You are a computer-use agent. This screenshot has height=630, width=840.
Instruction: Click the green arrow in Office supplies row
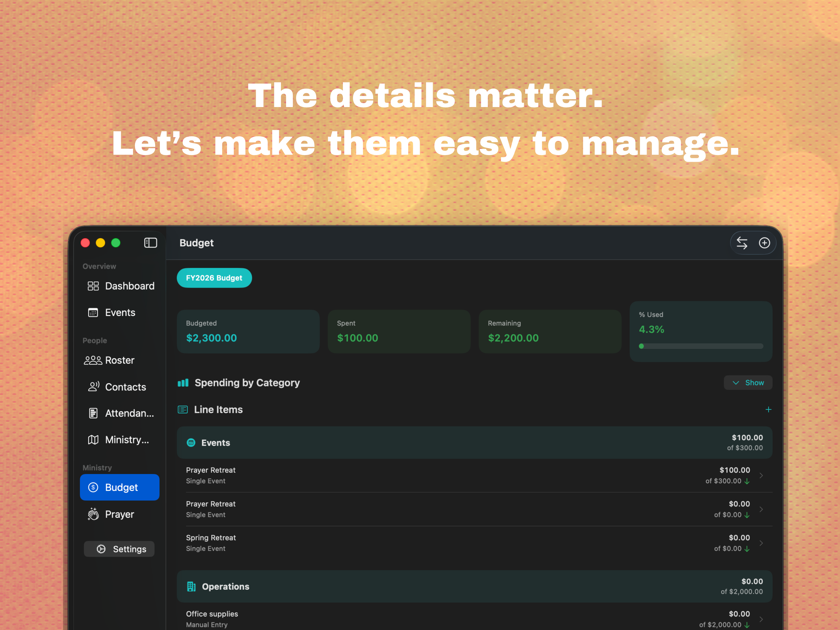coord(747,625)
